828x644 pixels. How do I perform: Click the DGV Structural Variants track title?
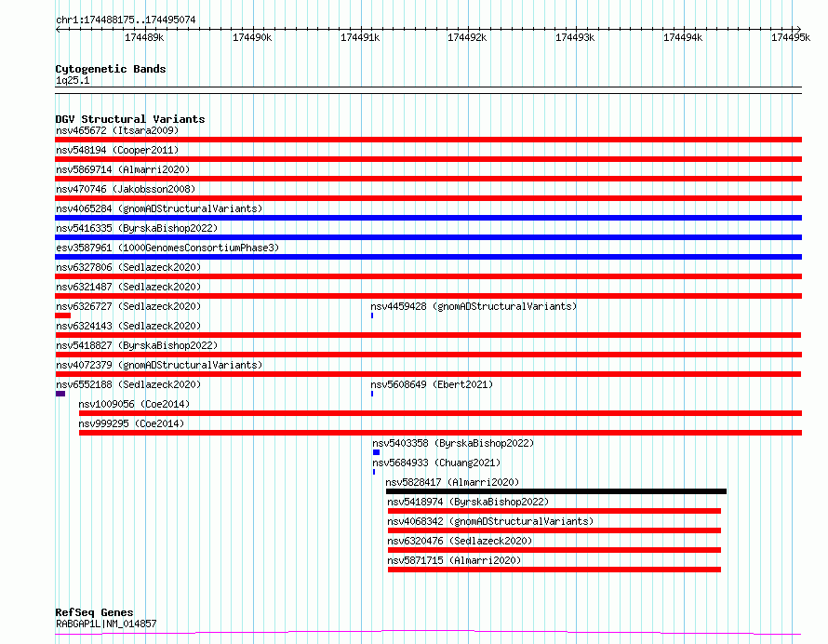coord(130,119)
